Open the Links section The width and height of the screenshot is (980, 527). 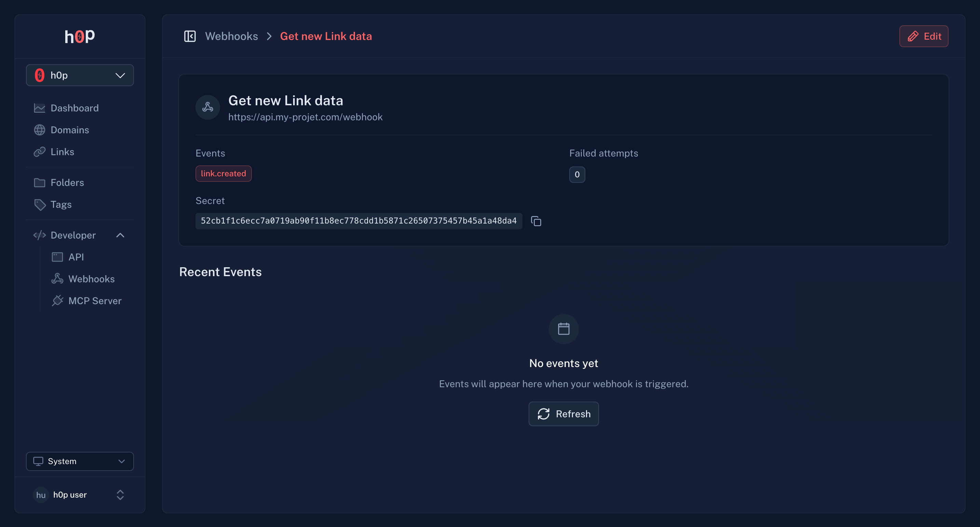point(62,152)
